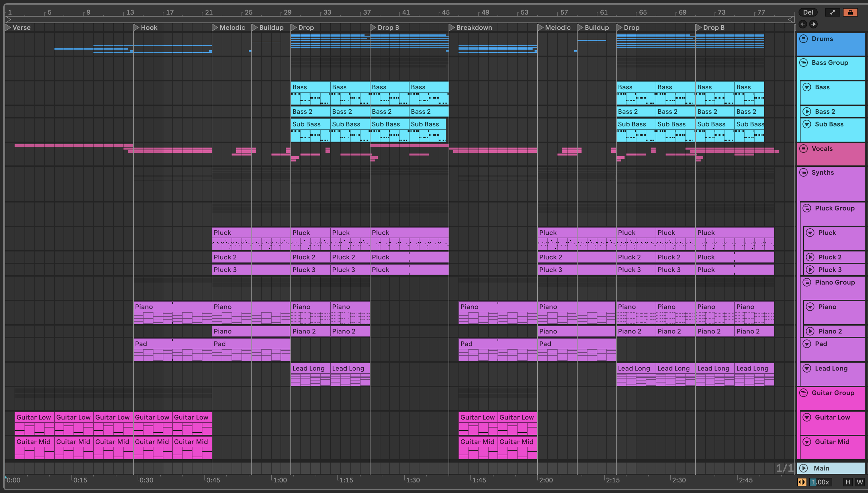Toggle the orange waveform icon near zoom
Viewport: 868px width, 493px height.
click(802, 482)
